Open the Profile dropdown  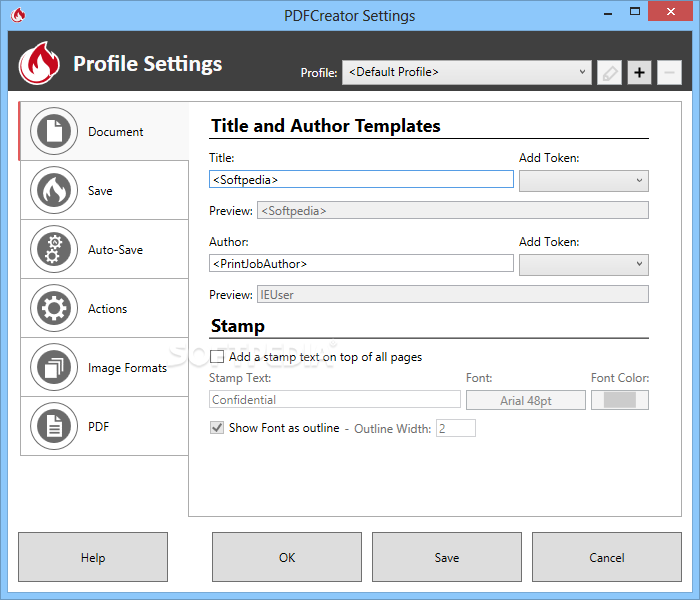coord(467,72)
